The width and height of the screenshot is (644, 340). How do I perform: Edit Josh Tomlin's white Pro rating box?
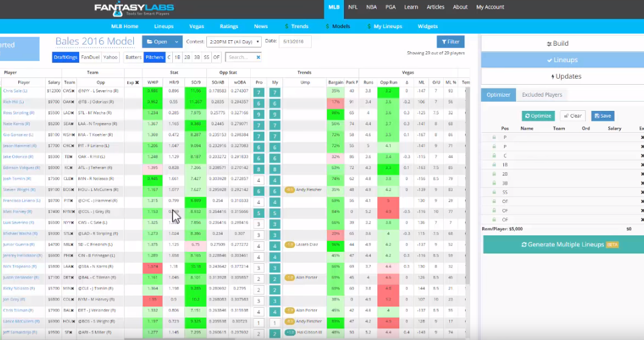259,180
